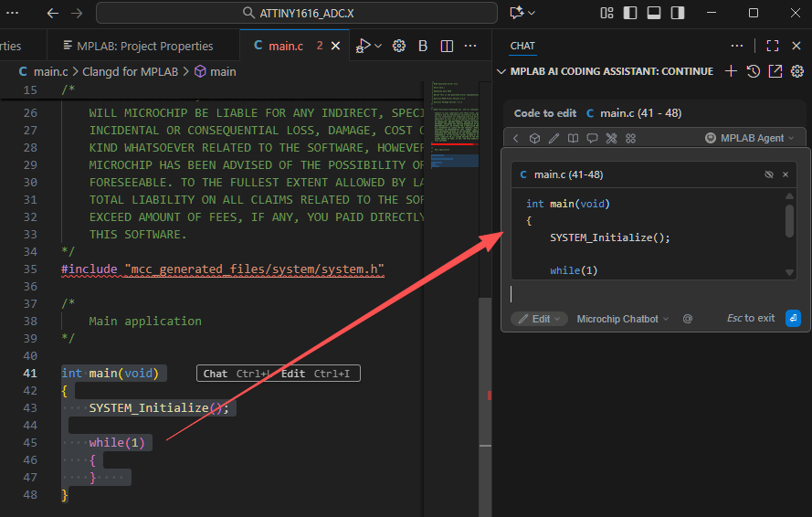Click the pencil icon in chat toolbar
812x517 pixels.
[x=554, y=138]
